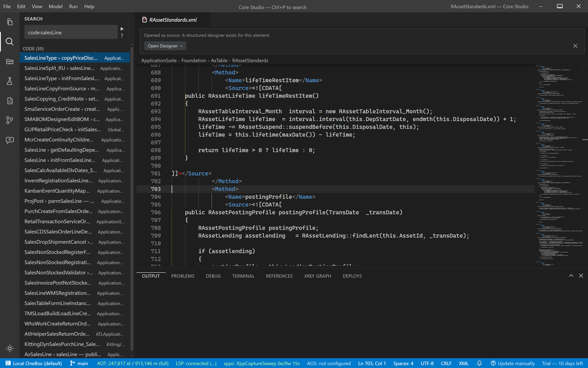
Task: Open the Run menu
Action: point(73,6)
